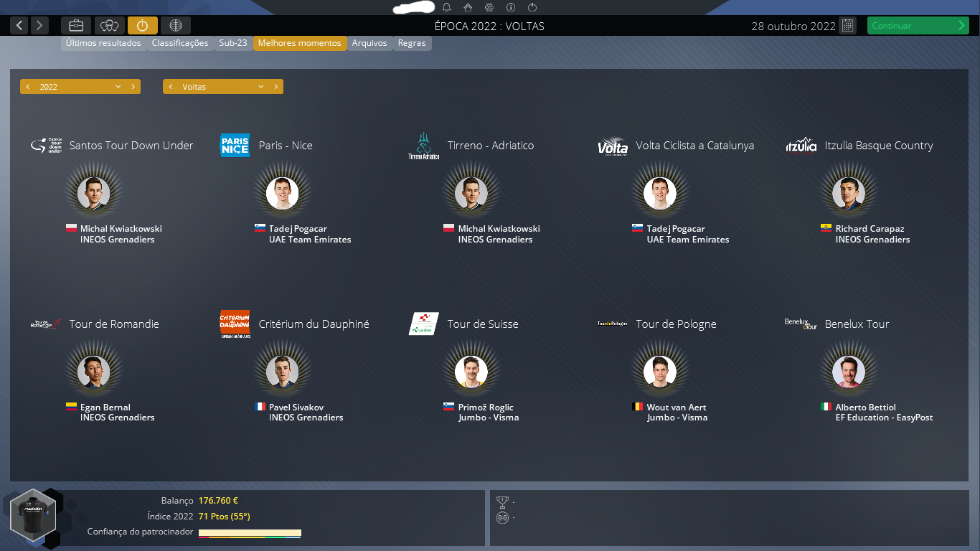Click the Tour de Suisse logo
Image resolution: width=980 pixels, height=551 pixels.
423,324
